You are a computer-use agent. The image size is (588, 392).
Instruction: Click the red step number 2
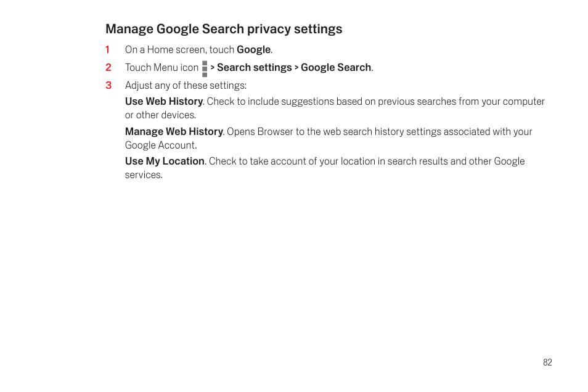108,68
